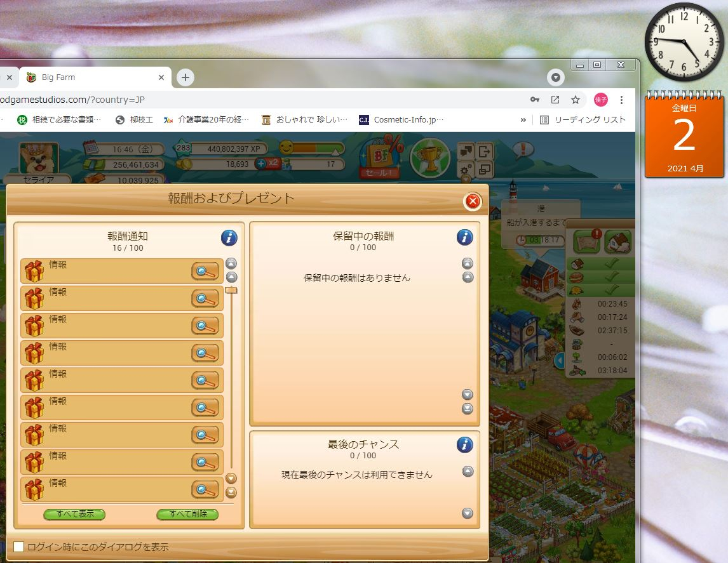Screen dimensions: 728x563
Task: Expand hidden bookmarks chevron
Action: tap(523, 120)
